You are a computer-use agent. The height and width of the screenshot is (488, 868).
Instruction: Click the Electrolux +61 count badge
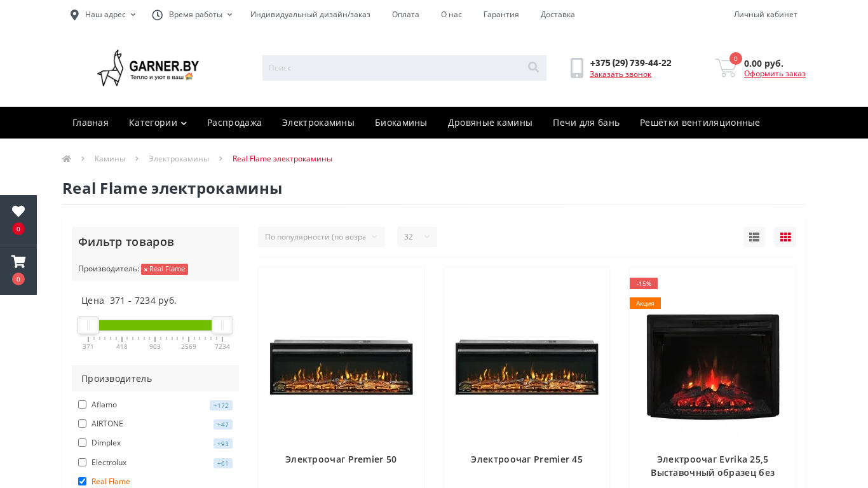(223, 463)
